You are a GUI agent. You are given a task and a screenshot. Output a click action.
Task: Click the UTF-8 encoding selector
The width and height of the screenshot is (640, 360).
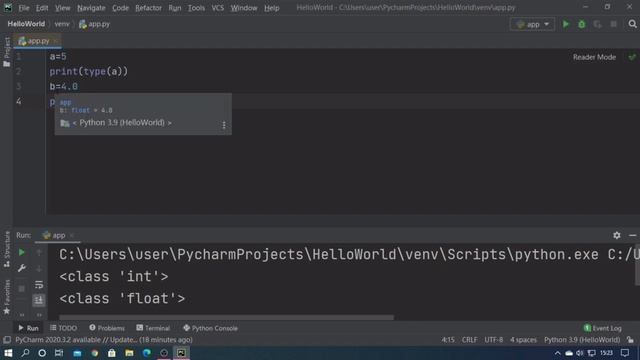click(493, 340)
